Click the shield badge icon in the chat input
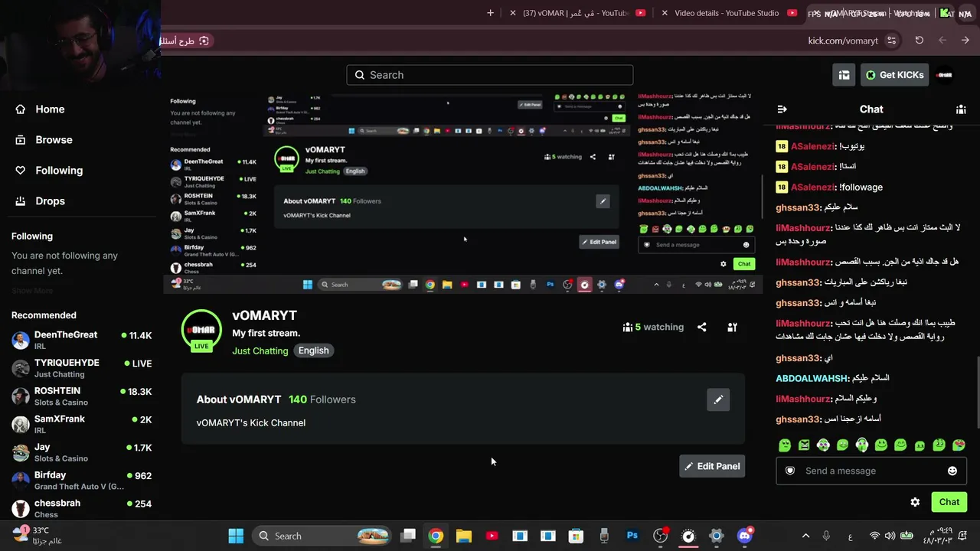The width and height of the screenshot is (980, 551). click(790, 471)
